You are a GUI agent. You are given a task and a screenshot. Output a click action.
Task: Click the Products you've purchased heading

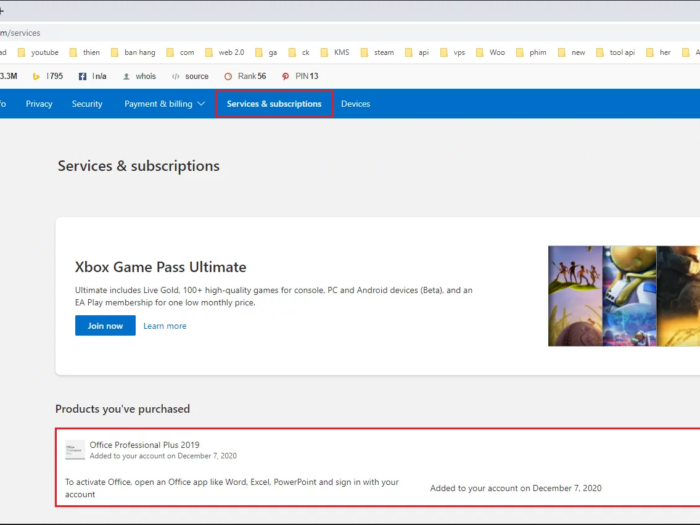123,409
